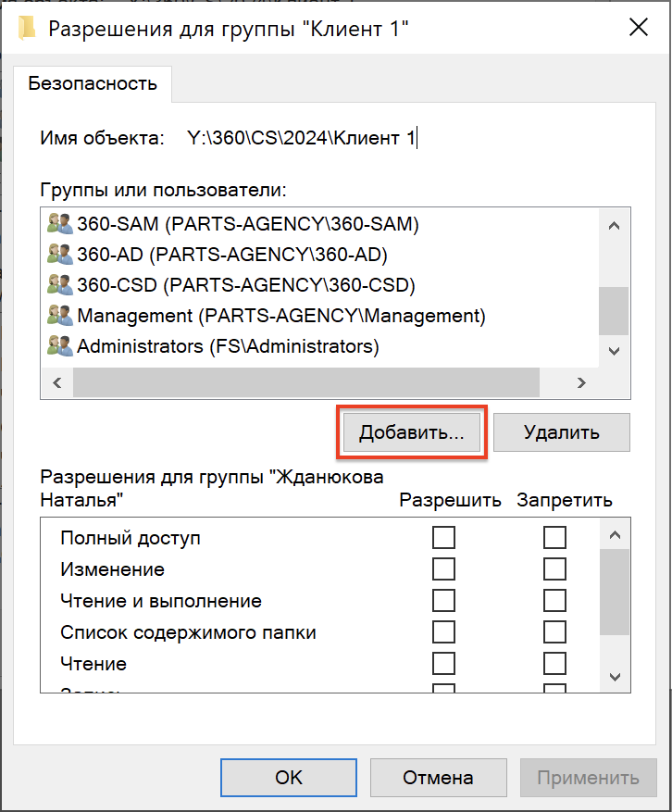672x812 pixels.
Task: Click the 360-AD group icon
Action: [x=59, y=254]
